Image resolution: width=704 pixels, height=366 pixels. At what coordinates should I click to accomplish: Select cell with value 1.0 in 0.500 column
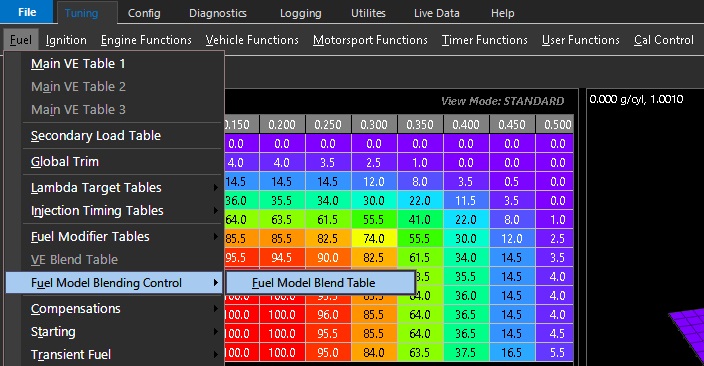[x=555, y=220]
